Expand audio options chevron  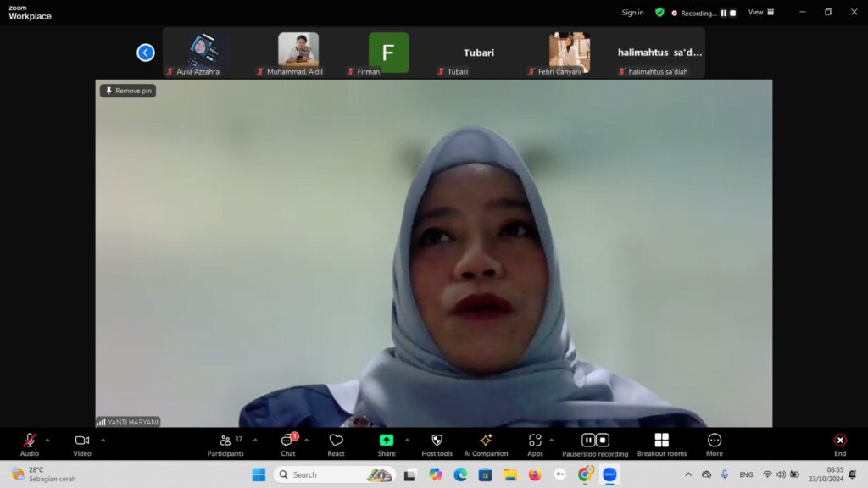tap(47, 440)
